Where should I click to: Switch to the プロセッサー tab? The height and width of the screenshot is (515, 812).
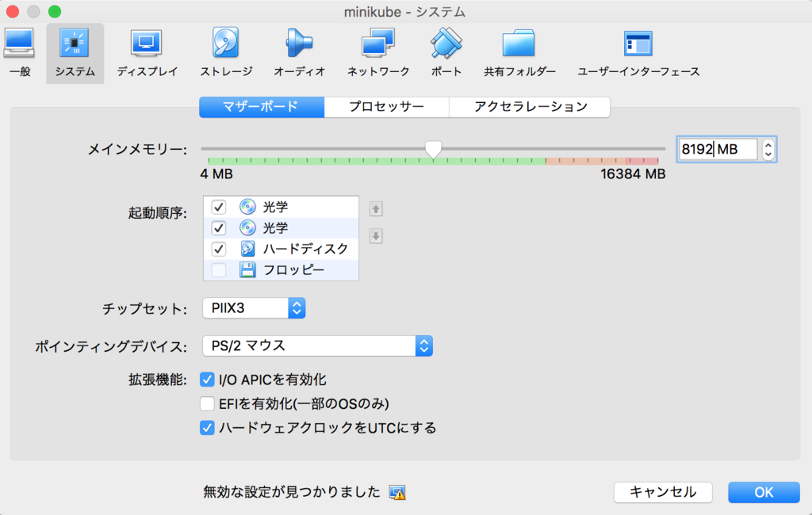(386, 107)
